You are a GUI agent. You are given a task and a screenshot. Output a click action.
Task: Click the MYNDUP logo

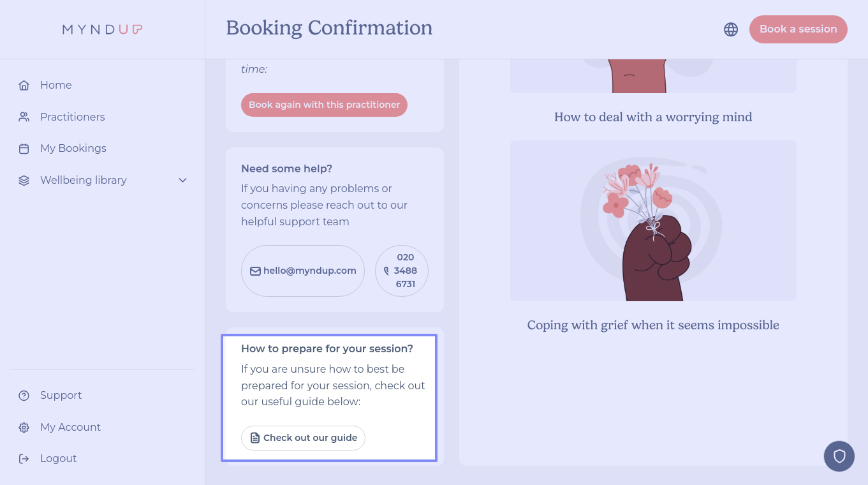(x=102, y=29)
